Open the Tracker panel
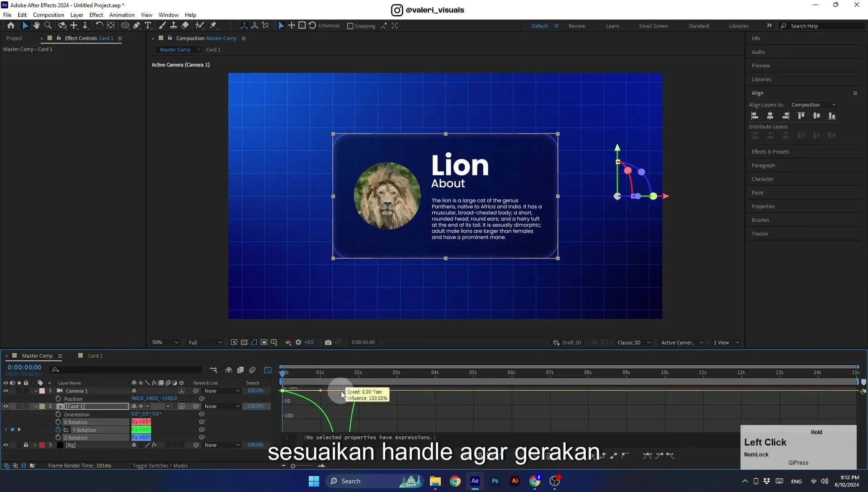Image resolution: width=868 pixels, height=492 pixels. click(760, 234)
